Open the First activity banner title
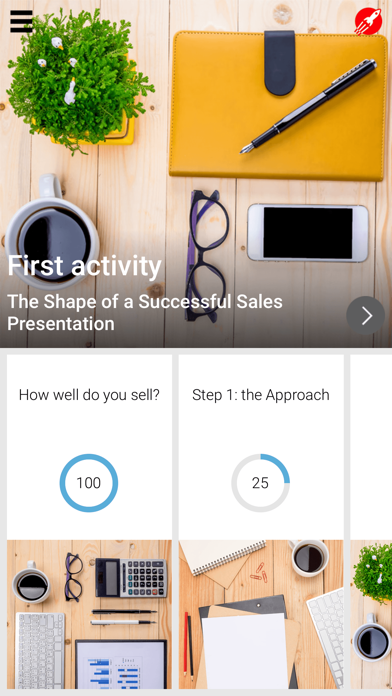 click(x=84, y=266)
